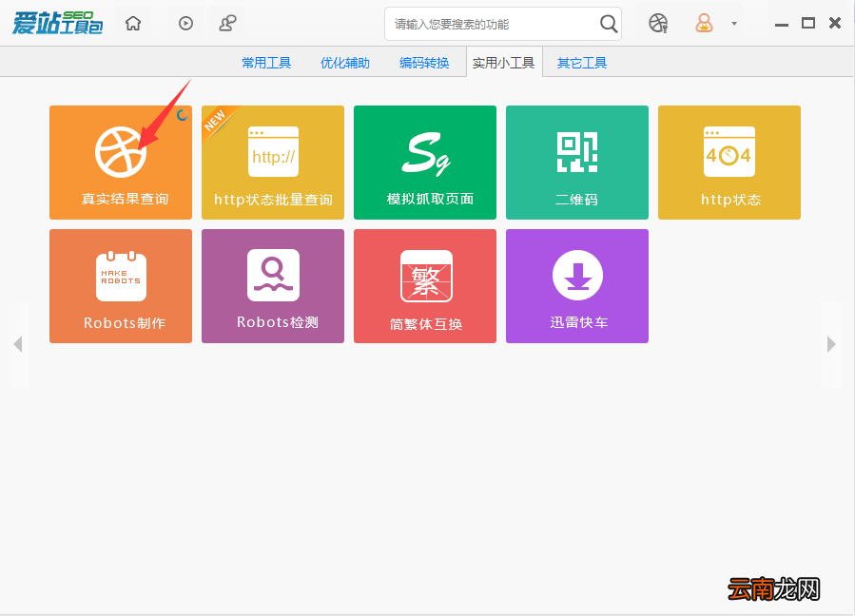The height and width of the screenshot is (616, 855).
Task: Launch the 模拟抓取页面 tool
Action: point(425,163)
